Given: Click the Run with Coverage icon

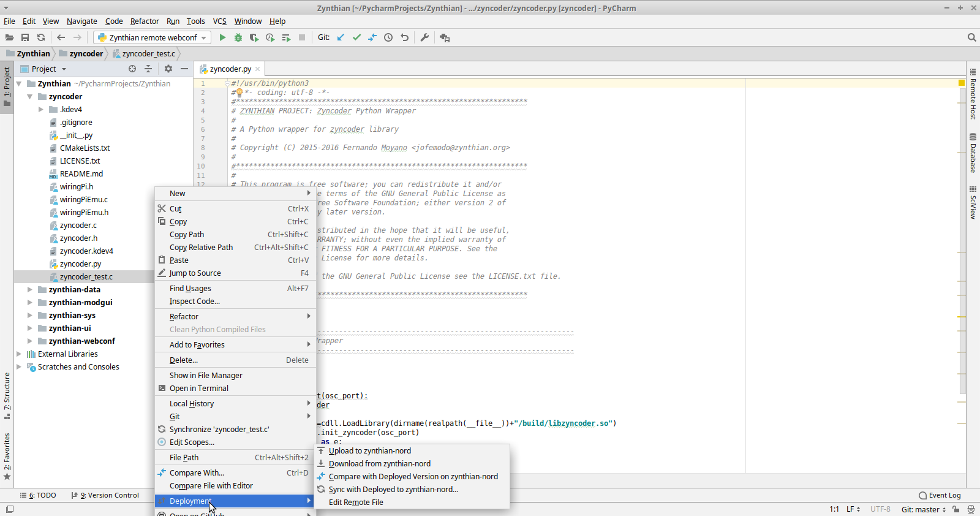Looking at the screenshot, I should pyautogui.click(x=254, y=37).
